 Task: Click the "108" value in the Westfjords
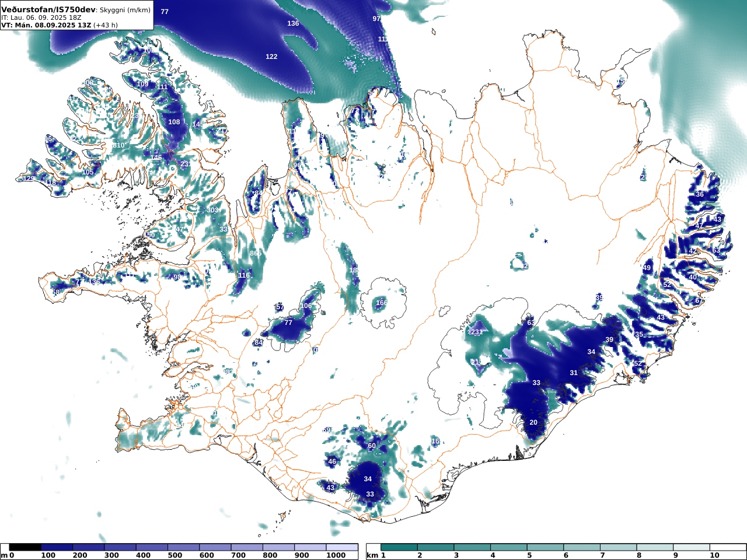(174, 122)
